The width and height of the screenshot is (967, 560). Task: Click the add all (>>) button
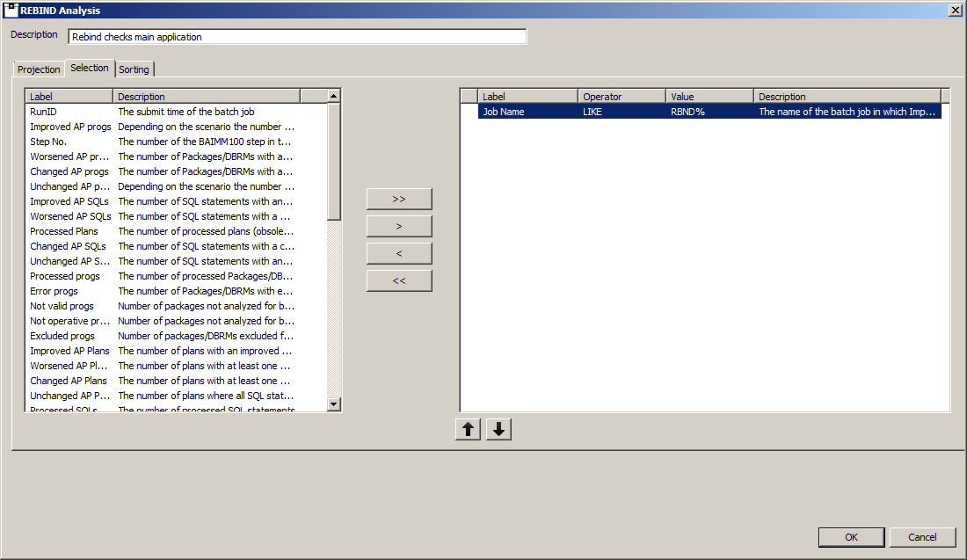click(x=399, y=199)
